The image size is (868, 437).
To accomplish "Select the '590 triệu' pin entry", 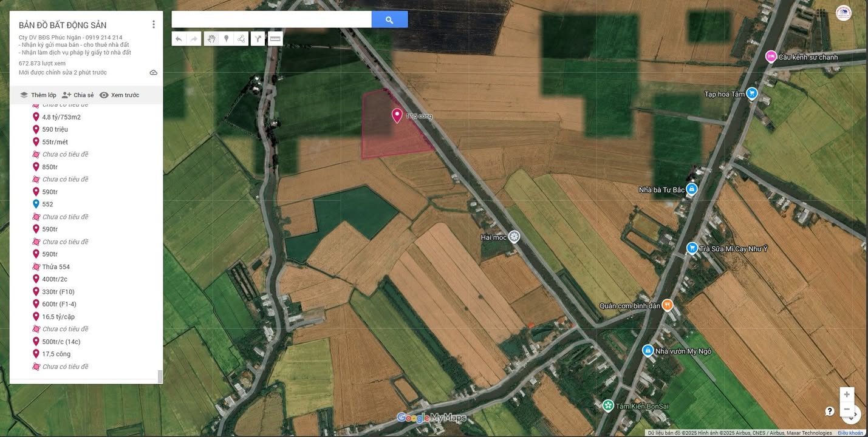I will (x=54, y=129).
